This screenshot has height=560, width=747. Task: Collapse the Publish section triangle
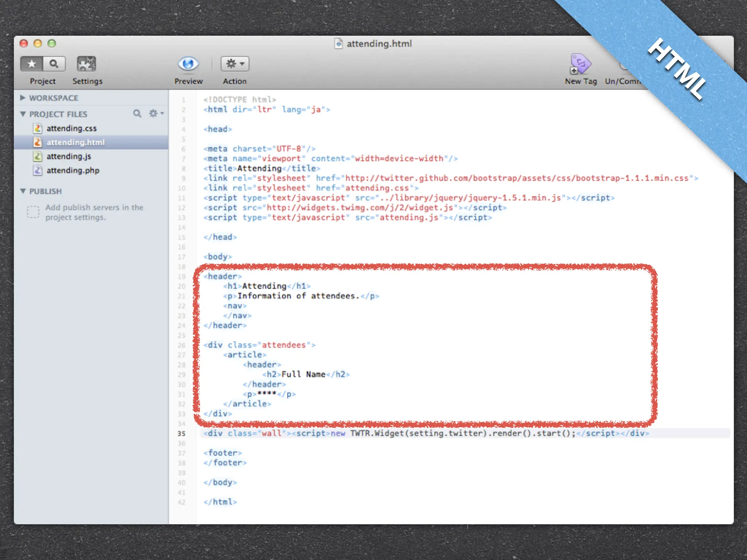[x=23, y=191]
